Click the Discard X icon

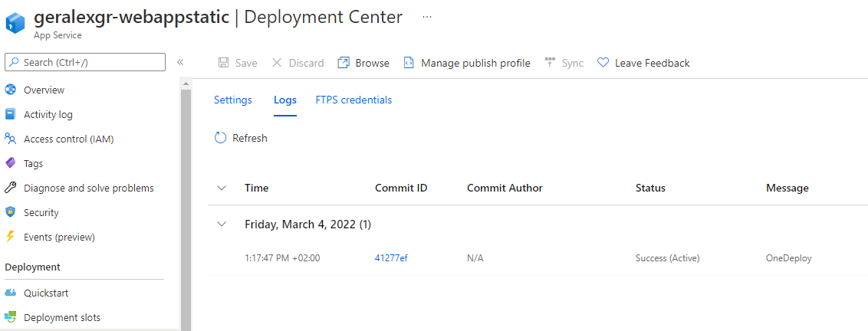pos(277,63)
